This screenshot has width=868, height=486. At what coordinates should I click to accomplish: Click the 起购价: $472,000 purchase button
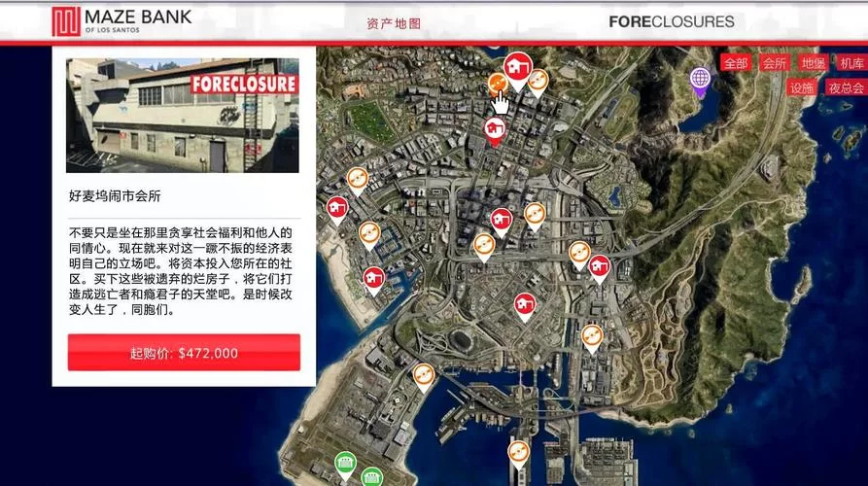point(184,353)
